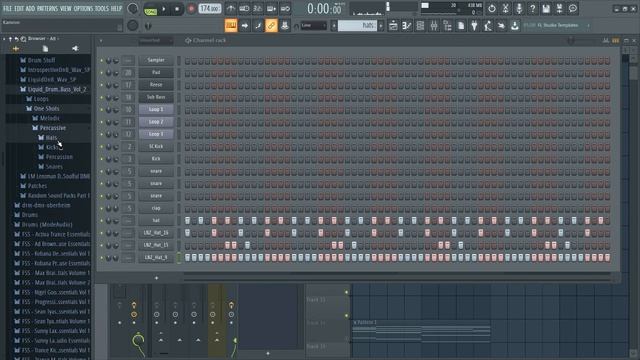Toggle the loop recording icon
This screenshot has width=640, height=360.
[x=285, y=9]
